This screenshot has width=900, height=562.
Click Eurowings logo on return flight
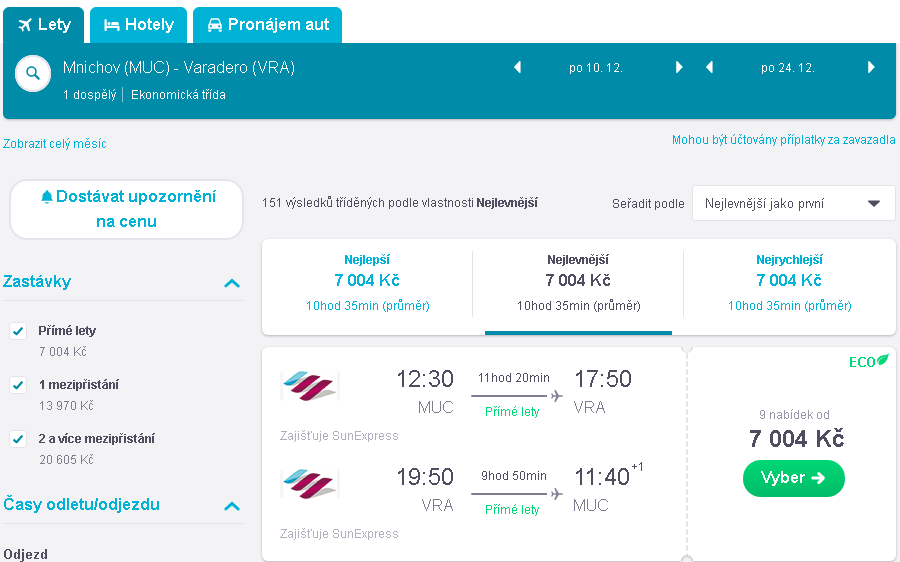[310, 484]
